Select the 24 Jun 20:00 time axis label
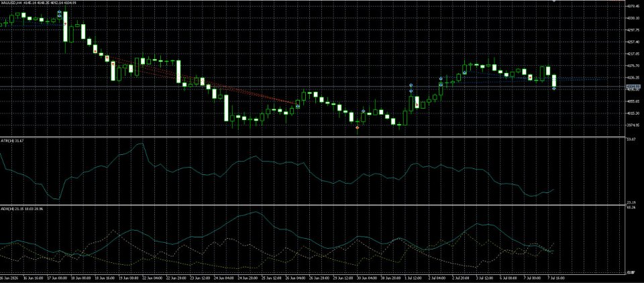Viewport: 644px width, 283px height. (x=246, y=278)
